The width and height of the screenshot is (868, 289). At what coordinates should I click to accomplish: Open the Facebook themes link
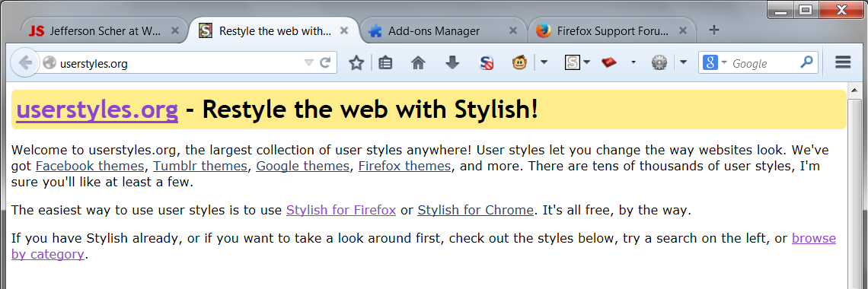click(91, 166)
